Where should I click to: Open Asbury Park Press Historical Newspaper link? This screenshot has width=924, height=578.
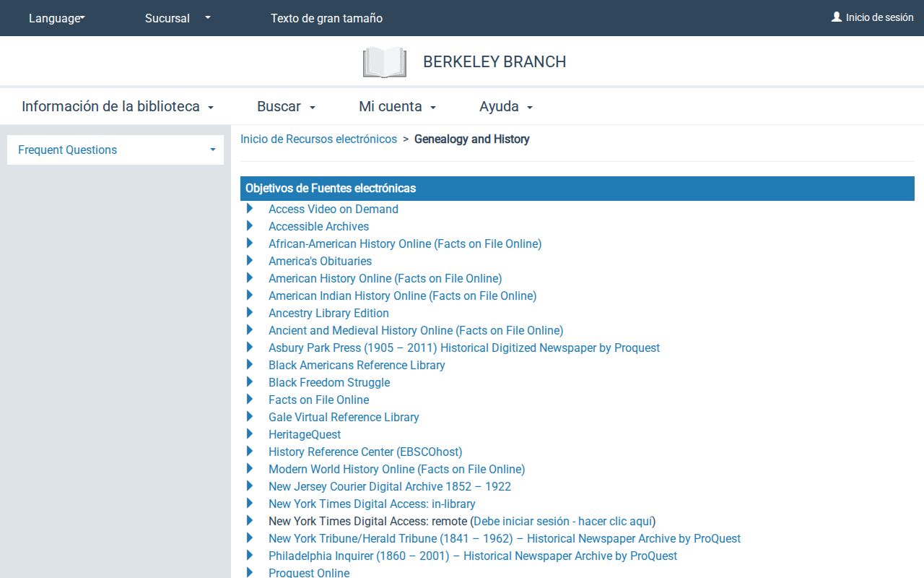pos(464,348)
